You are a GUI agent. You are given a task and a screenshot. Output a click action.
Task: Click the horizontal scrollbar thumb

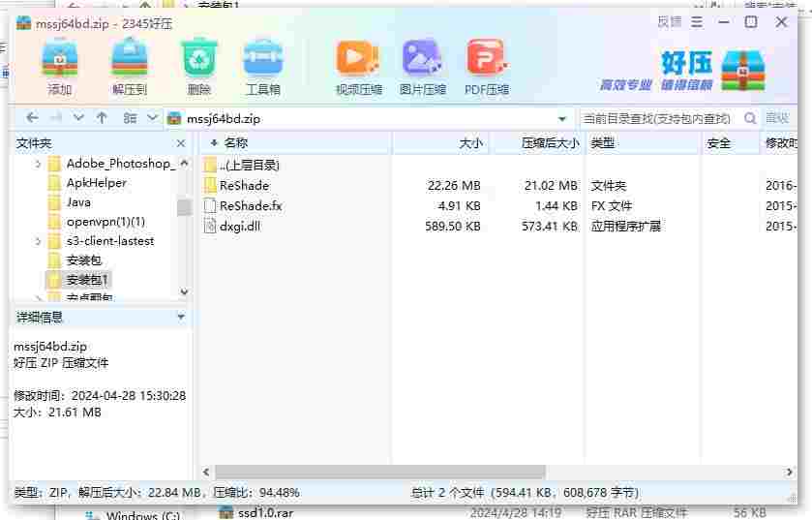(380, 472)
